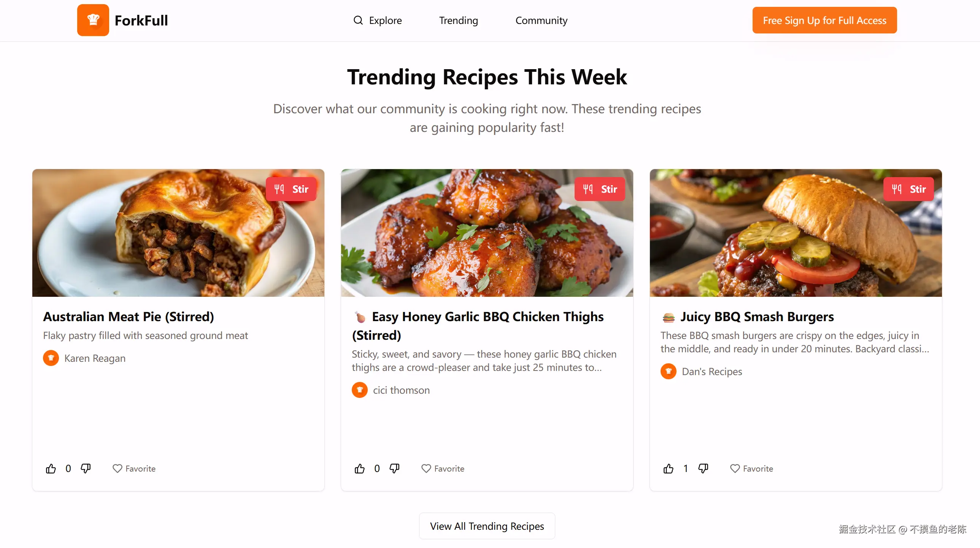Open the Trending nav item
This screenshot has width=980, height=548.
pyautogui.click(x=458, y=20)
